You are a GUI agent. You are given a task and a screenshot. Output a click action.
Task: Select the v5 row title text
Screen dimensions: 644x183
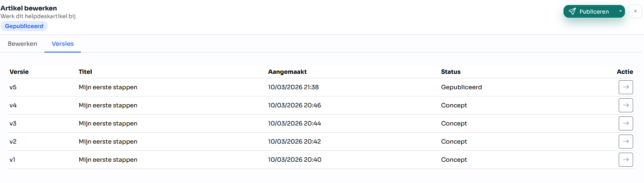pos(108,87)
